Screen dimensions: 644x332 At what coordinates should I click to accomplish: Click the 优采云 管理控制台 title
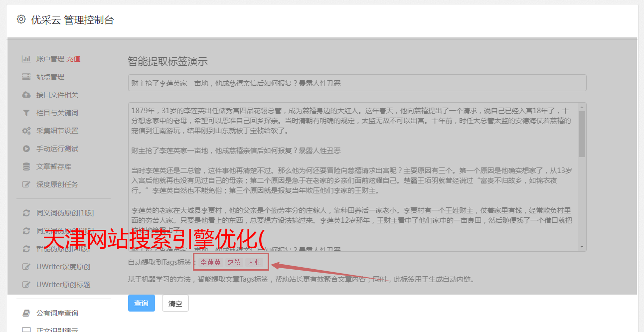[72, 20]
